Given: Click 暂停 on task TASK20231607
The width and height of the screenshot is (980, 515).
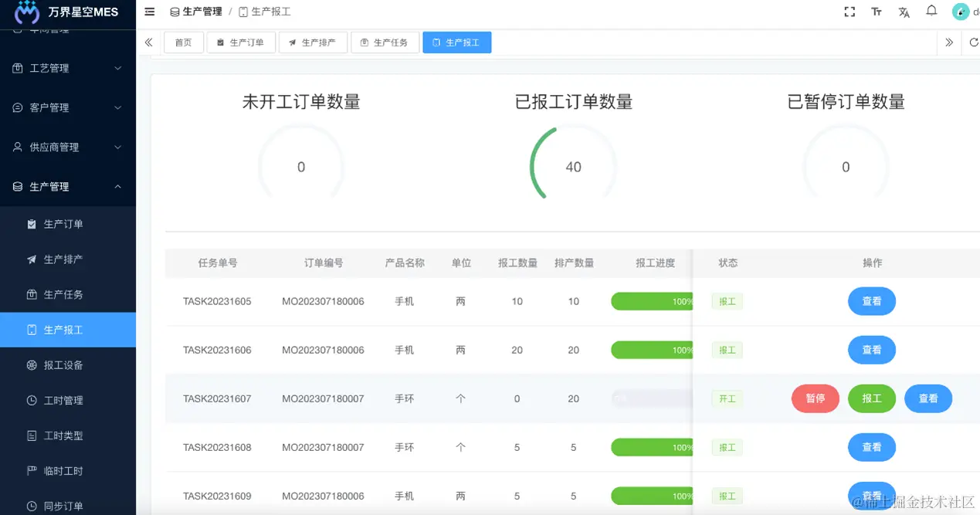Looking at the screenshot, I should [x=815, y=398].
